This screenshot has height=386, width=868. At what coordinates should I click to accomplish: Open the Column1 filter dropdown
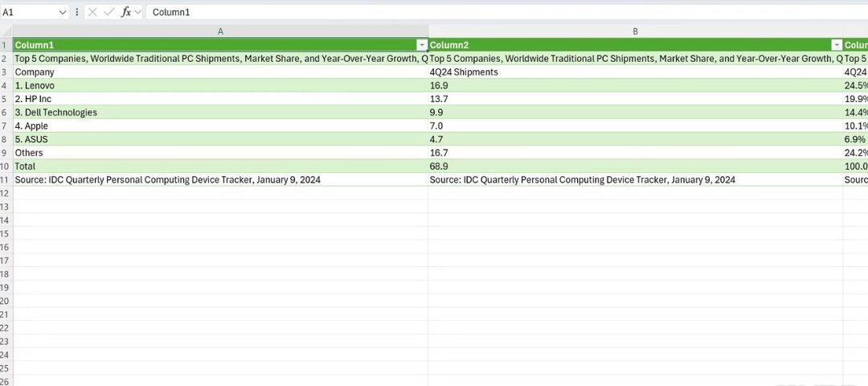[x=421, y=45]
